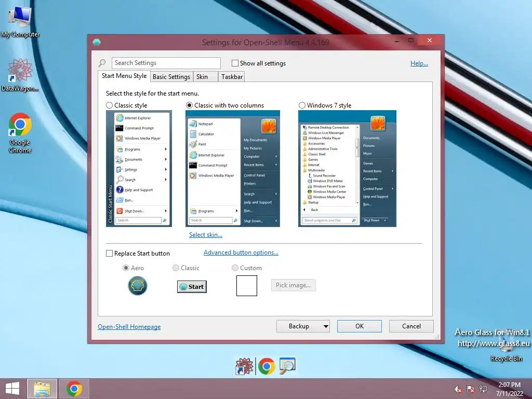Viewport: 532px width, 399px height.
Task: Click the empty Custom image preview box
Action: click(247, 286)
